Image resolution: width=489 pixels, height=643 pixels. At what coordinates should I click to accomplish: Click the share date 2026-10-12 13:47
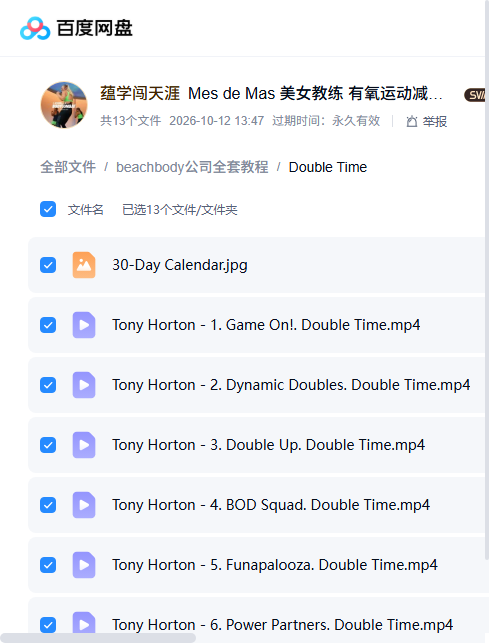(217, 121)
